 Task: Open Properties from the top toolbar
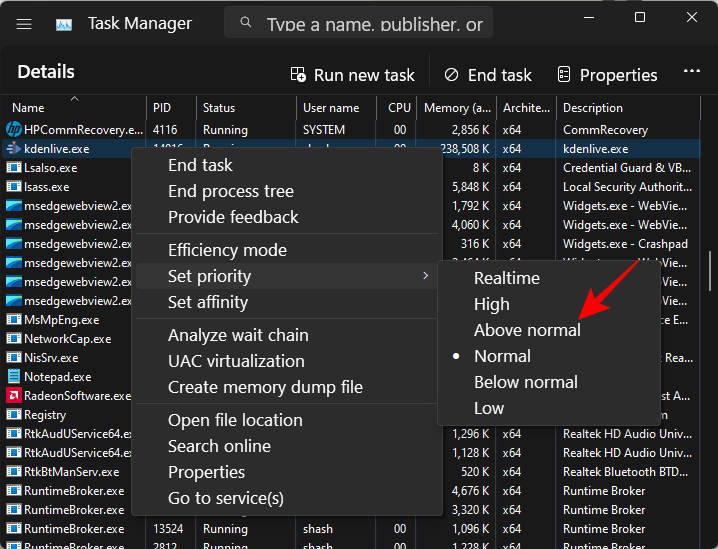click(x=607, y=75)
